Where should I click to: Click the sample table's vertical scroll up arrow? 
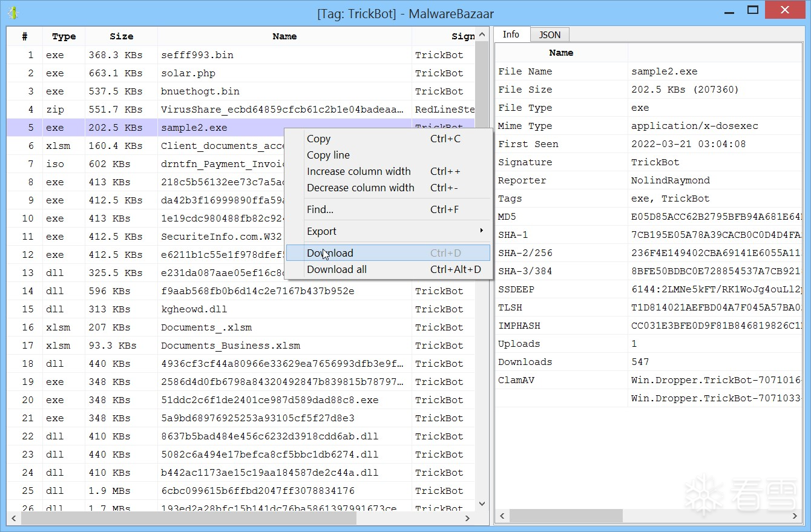[x=482, y=34]
